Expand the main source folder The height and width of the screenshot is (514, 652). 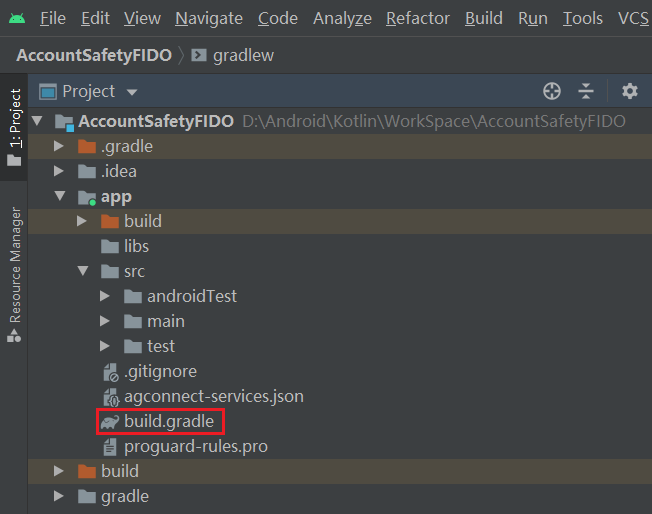tap(106, 322)
